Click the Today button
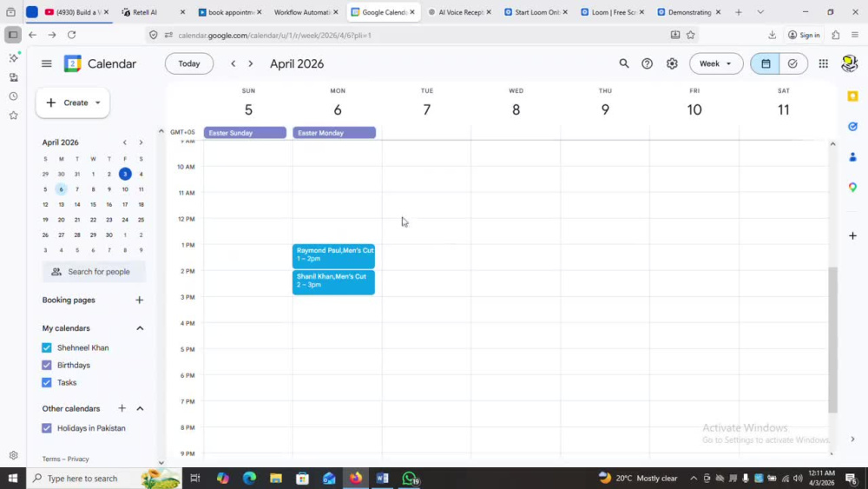Image resolution: width=868 pixels, height=489 pixels. [188, 63]
